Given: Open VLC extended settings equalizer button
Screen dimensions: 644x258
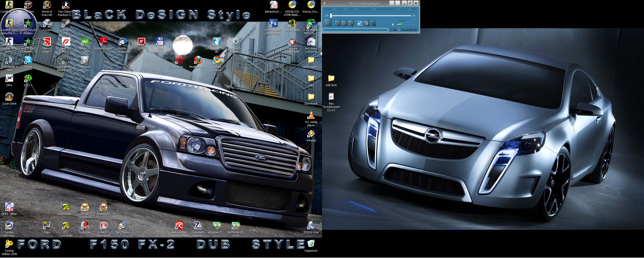Looking at the screenshot, I should (373, 23).
